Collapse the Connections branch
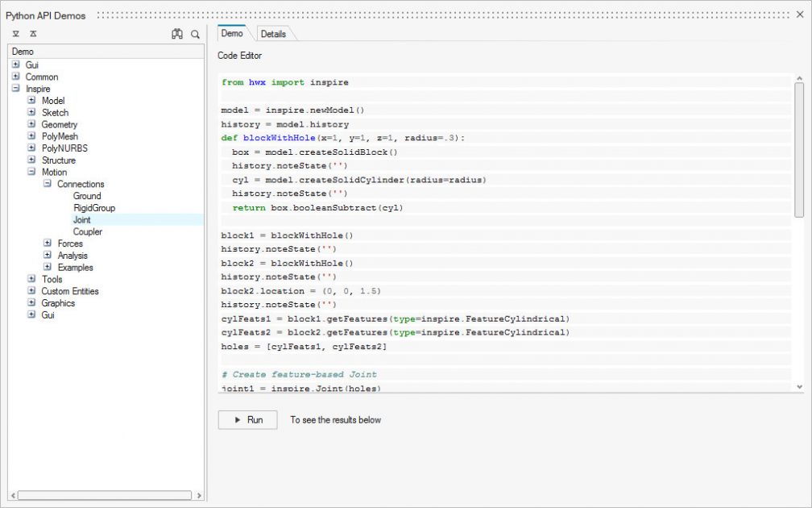 (x=48, y=184)
